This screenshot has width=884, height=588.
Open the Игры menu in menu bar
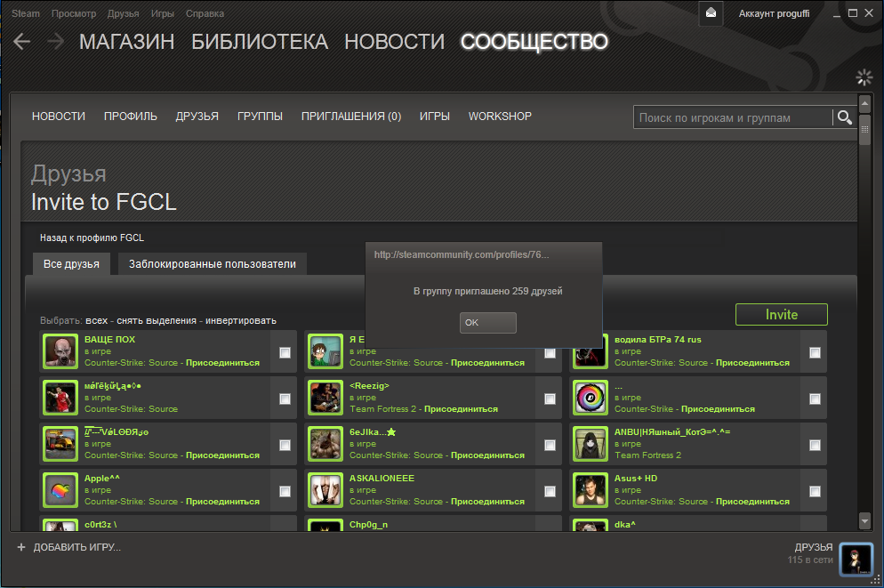click(x=163, y=13)
